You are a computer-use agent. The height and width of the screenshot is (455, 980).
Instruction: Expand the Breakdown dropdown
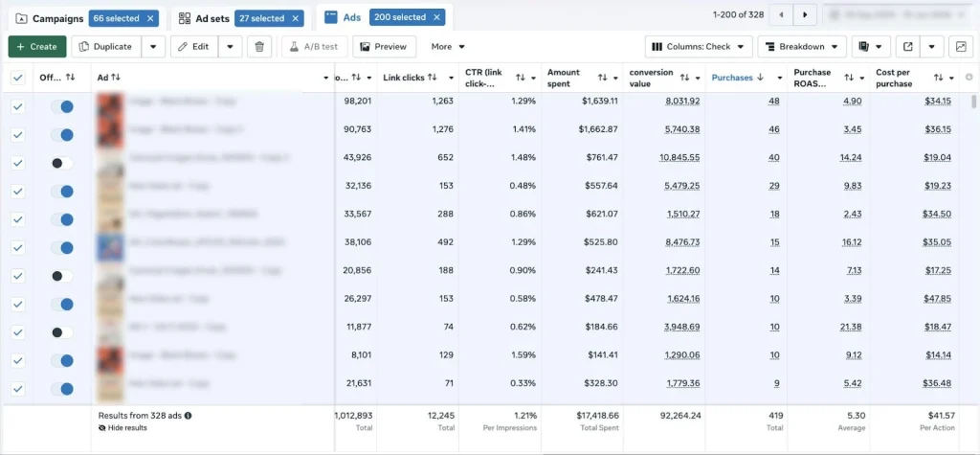pos(802,46)
